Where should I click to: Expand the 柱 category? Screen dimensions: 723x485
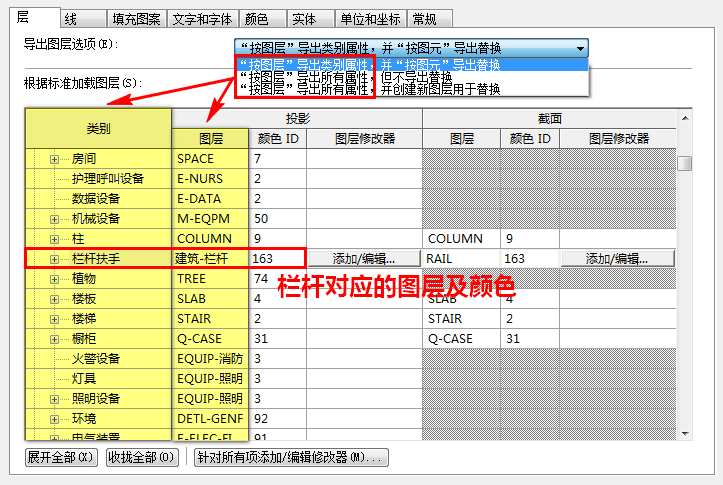click(x=54, y=239)
